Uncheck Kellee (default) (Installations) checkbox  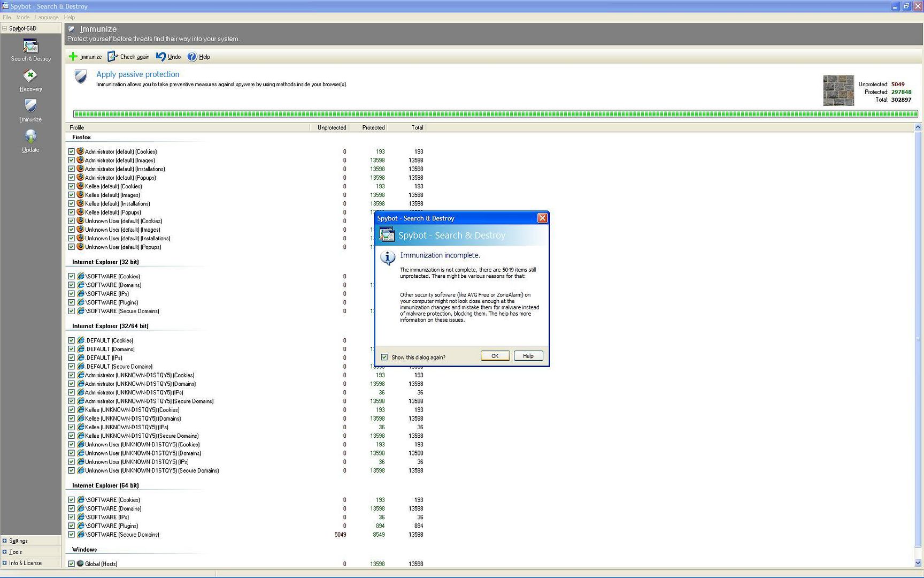pos(72,204)
